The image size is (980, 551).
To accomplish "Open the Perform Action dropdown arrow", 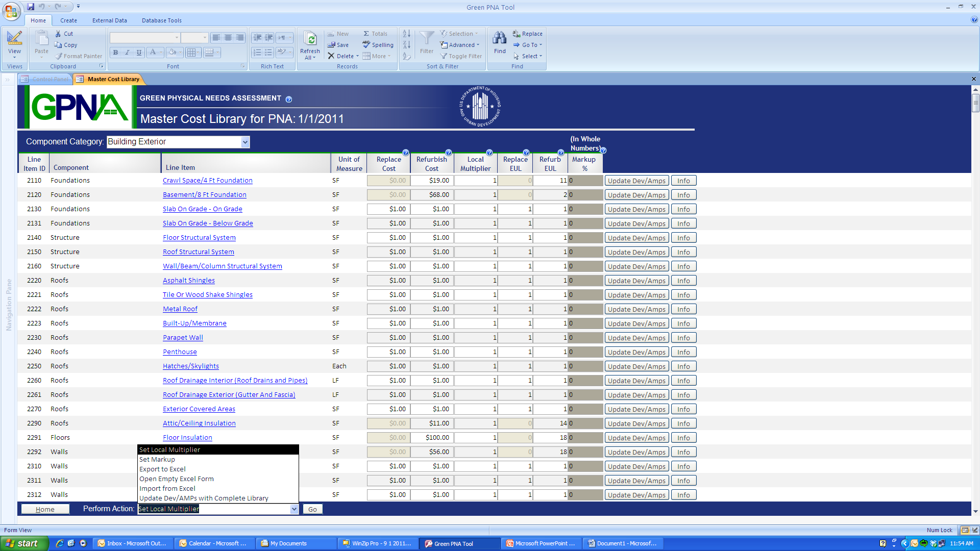I will click(x=294, y=509).
